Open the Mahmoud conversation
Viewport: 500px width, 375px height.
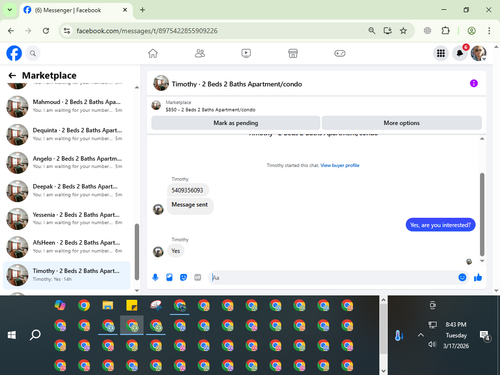pos(67,107)
